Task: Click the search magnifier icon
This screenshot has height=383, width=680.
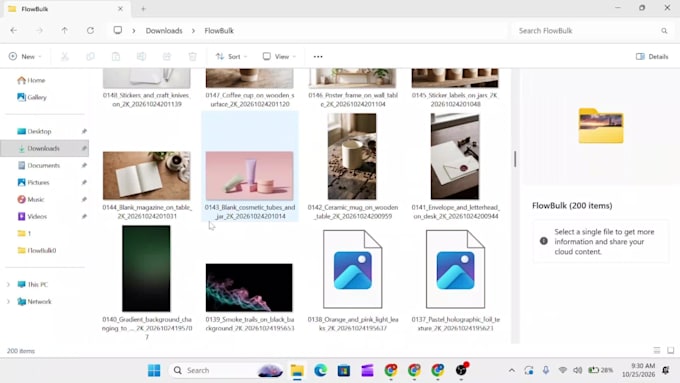Action: point(664,31)
